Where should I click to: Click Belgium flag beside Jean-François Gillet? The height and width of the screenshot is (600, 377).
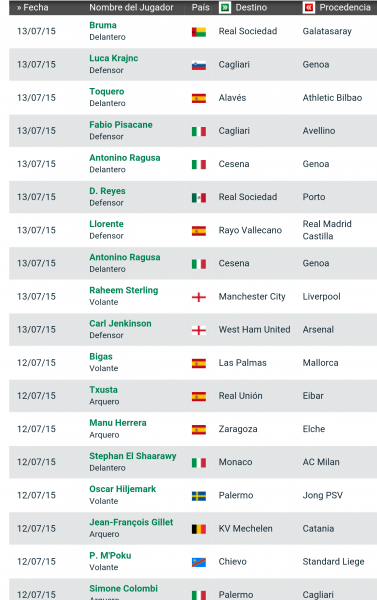pos(199,529)
